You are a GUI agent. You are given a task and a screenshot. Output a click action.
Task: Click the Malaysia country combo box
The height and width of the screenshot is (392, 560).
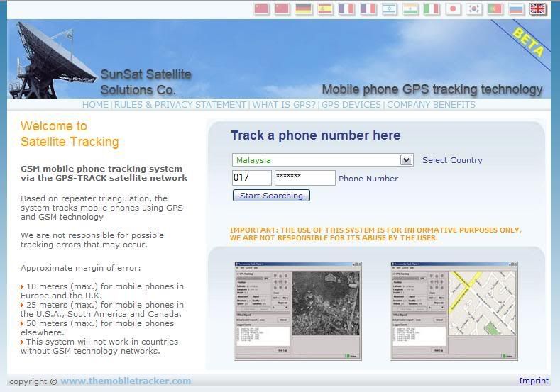point(322,159)
